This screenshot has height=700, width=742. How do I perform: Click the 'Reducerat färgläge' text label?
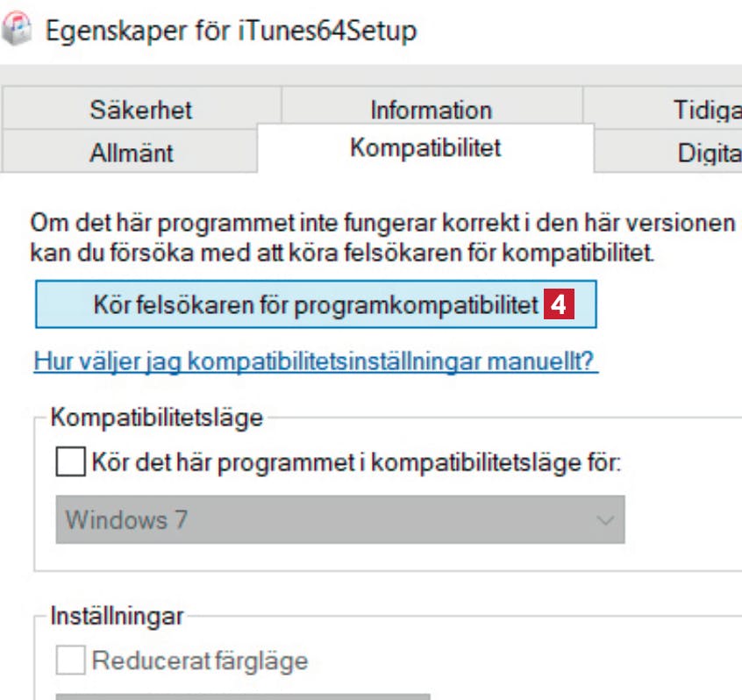[200, 661]
